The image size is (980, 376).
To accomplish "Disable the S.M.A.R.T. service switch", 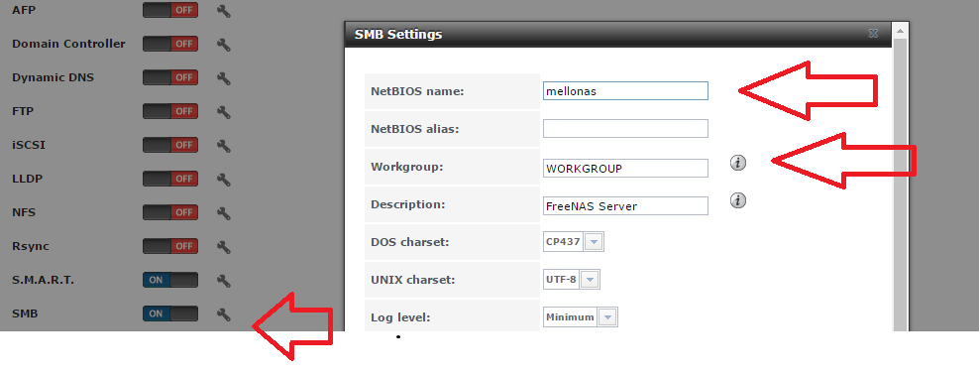I will tap(170, 281).
